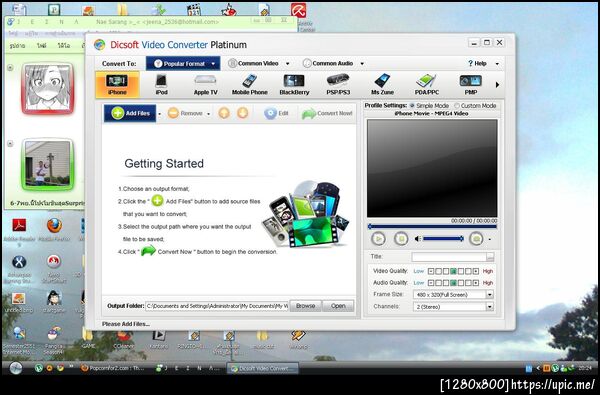Viewport: 600px width, 395px height.
Task: Select the iPod output device
Action: tap(161, 85)
